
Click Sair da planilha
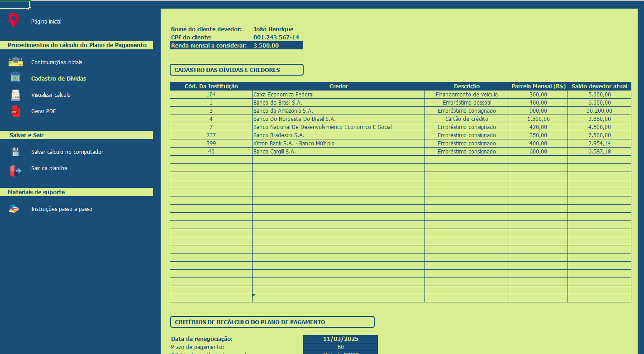tap(49, 168)
